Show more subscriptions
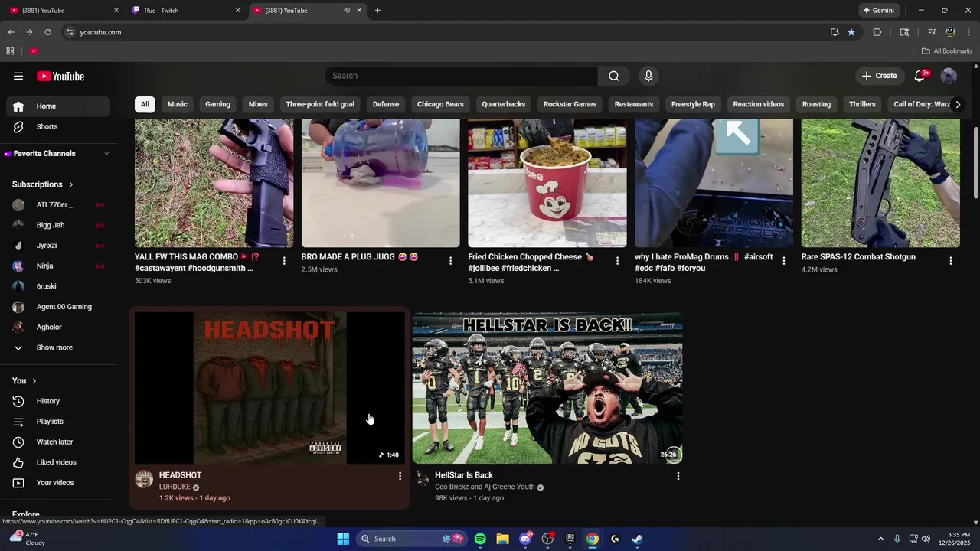The image size is (980, 551). [x=55, y=347]
